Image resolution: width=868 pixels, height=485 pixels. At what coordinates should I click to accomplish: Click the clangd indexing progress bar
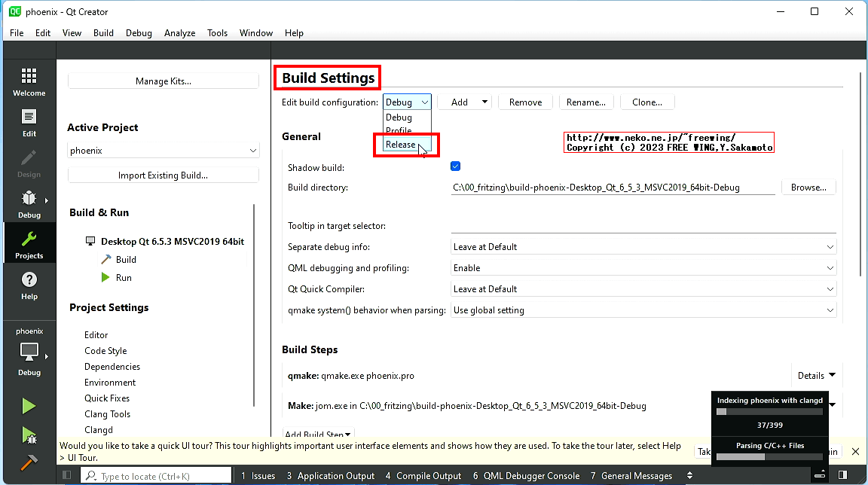pyautogui.click(x=769, y=411)
